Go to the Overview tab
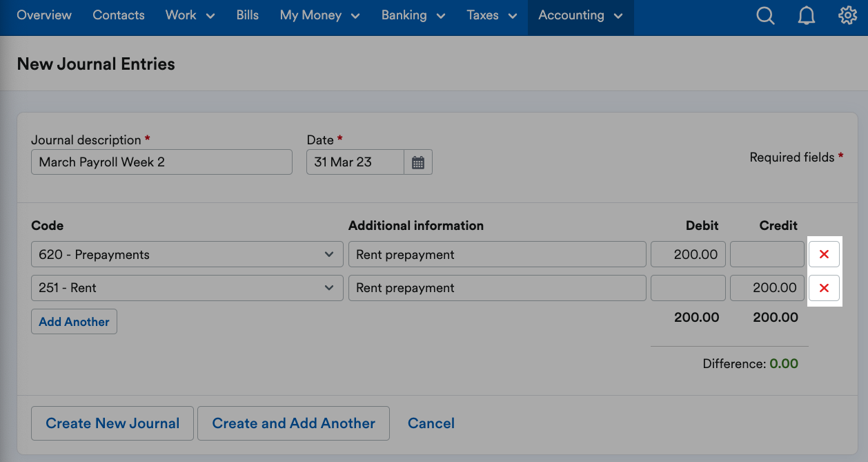Screen dimensions: 868x462 [44, 15]
